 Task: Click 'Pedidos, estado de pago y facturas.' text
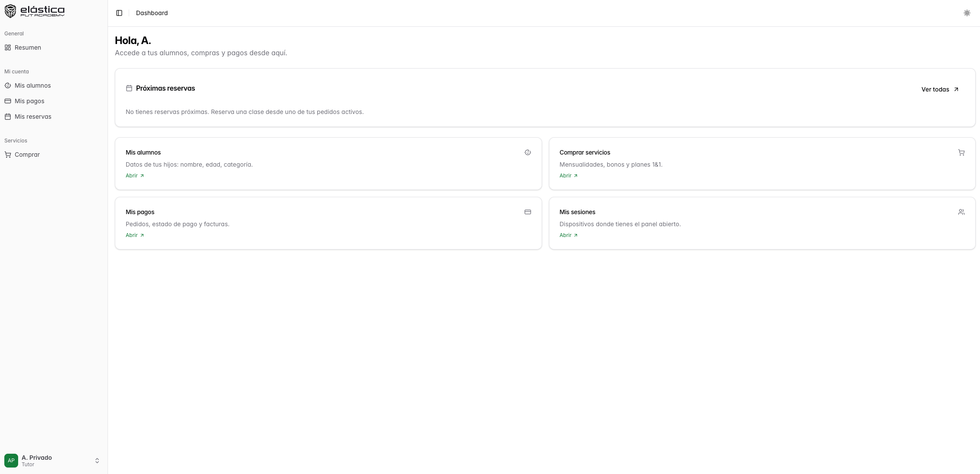178,224
